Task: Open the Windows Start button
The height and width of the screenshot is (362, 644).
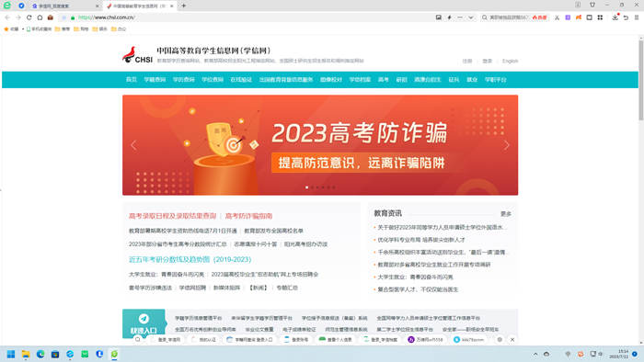Action: coord(11,355)
